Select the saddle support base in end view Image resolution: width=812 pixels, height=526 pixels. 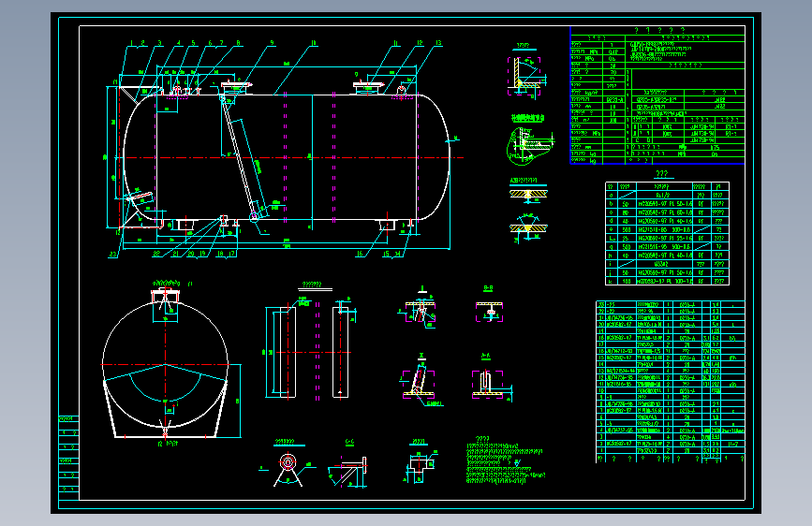pyautogui.click(x=165, y=409)
